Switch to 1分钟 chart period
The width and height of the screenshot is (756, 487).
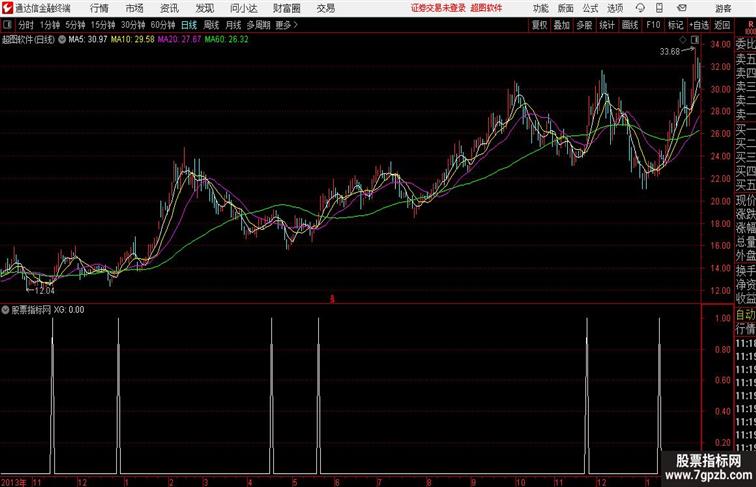pyautogui.click(x=50, y=25)
